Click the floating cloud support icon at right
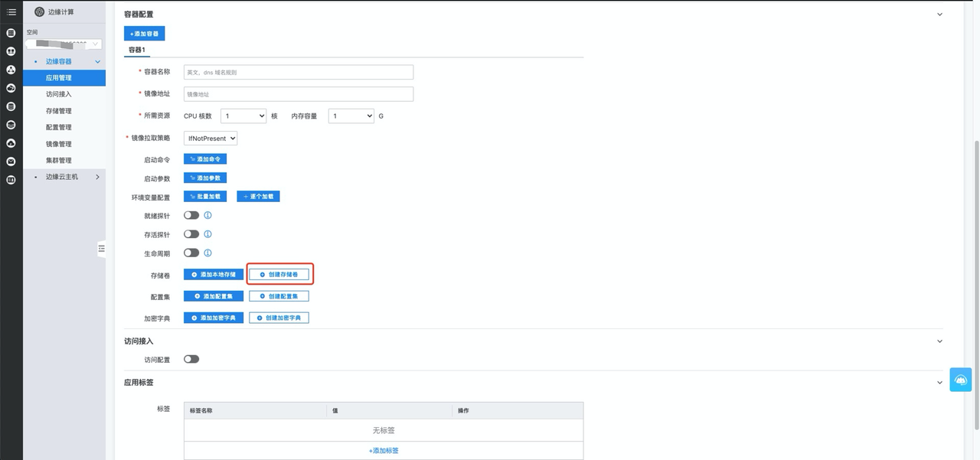980x460 pixels. pyautogui.click(x=961, y=380)
